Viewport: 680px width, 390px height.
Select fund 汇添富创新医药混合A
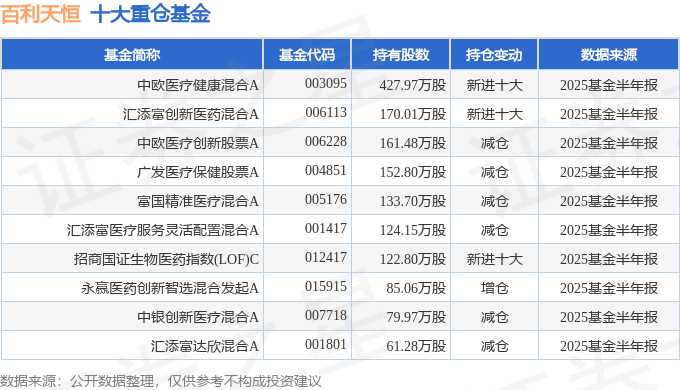click(x=190, y=114)
